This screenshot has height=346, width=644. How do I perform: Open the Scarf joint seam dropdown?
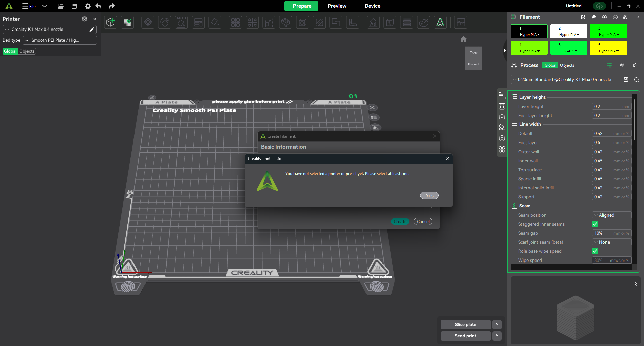611,242
